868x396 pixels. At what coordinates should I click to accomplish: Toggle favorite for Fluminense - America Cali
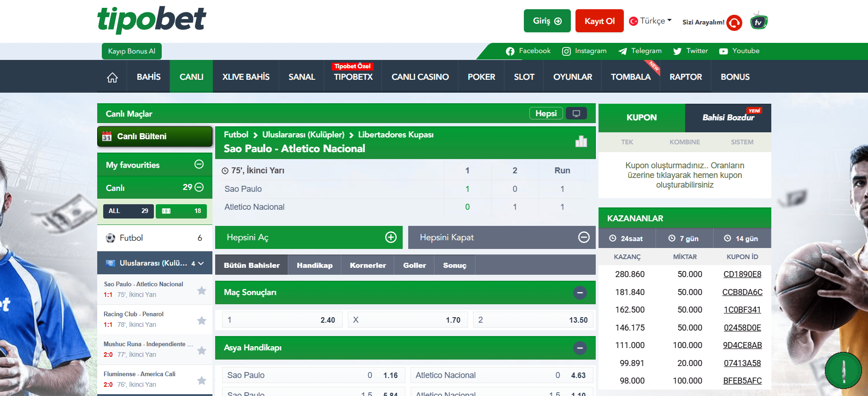point(201,380)
